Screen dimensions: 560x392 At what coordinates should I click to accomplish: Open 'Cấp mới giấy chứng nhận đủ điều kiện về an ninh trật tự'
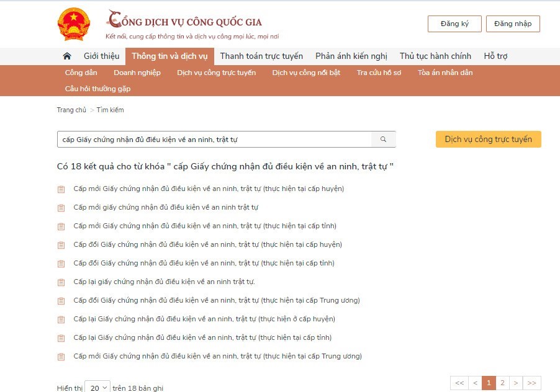tap(166, 207)
